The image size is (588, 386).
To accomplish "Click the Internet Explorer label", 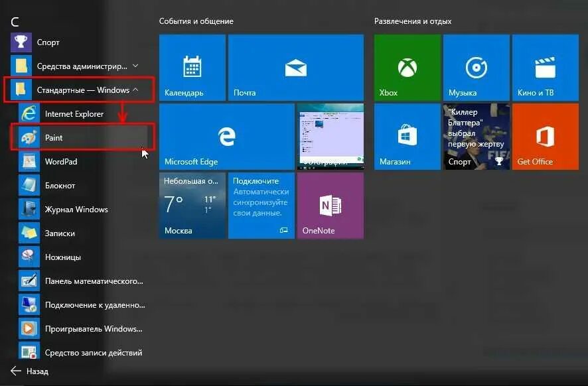I will [x=74, y=114].
